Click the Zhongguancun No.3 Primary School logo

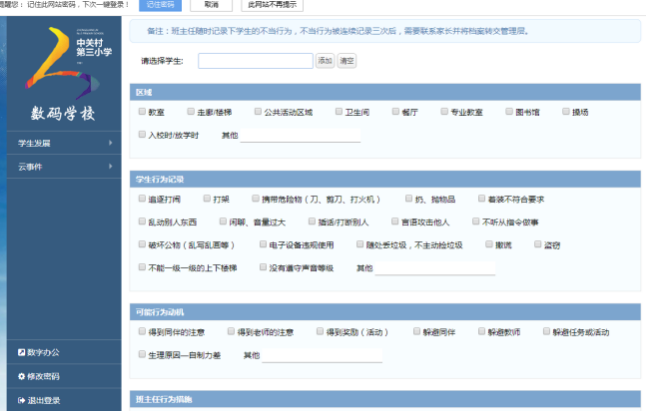pyautogui.click(x=68, y=63)
